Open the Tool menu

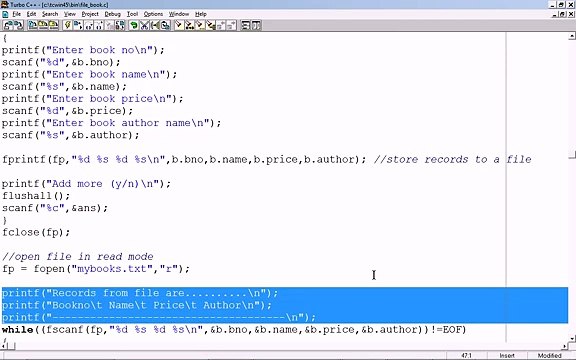tap(132, 14)
